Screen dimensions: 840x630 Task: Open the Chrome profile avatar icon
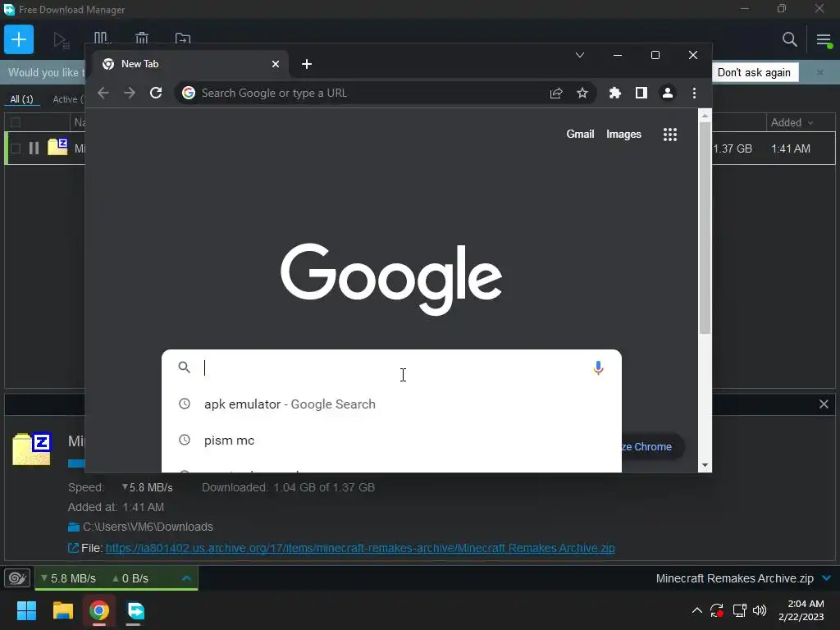click(x=668, y=93)
